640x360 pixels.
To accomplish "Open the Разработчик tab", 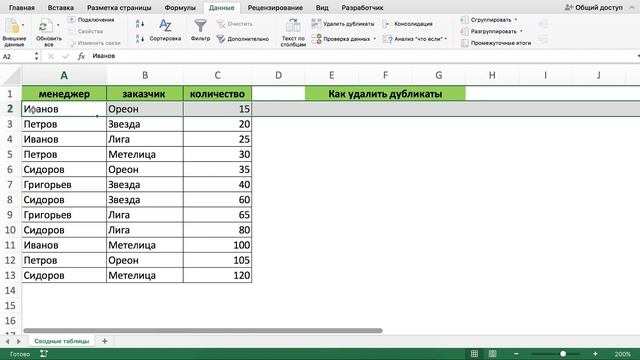I will pos(362,7).
